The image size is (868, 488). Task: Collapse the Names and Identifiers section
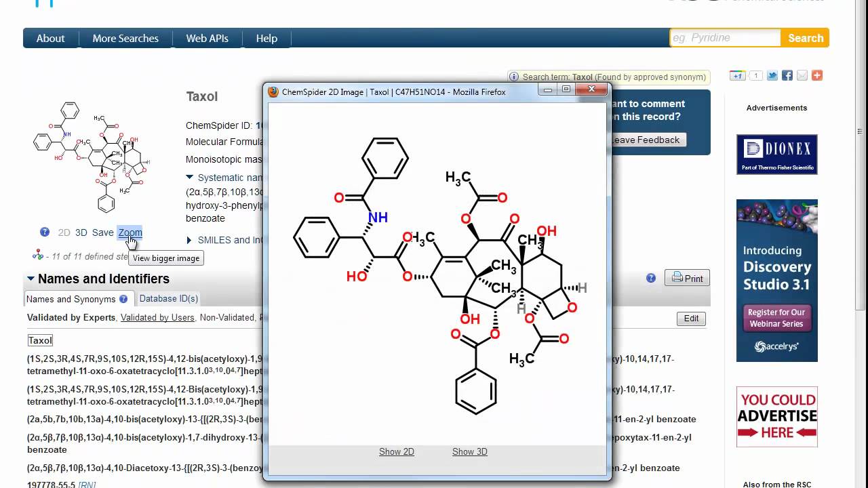31,279
